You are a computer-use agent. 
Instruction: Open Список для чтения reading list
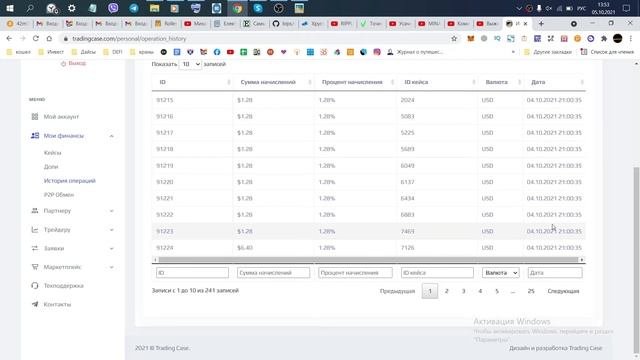tap(607, 52)
